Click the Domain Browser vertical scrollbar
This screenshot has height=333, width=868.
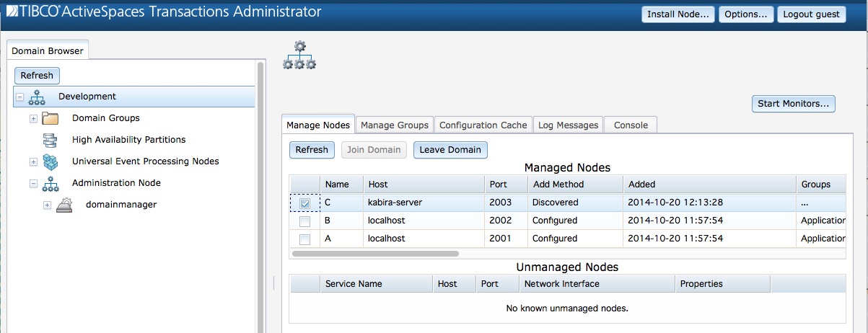click(x=260, y=197)
